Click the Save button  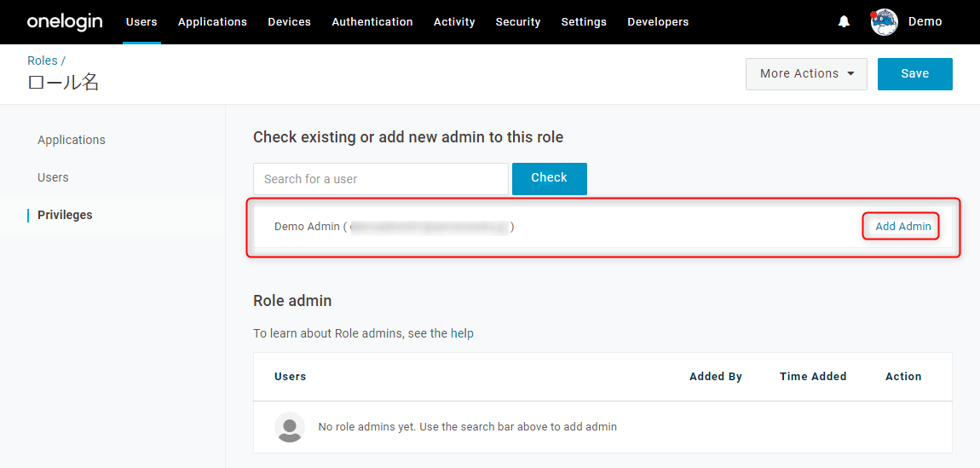915,73
